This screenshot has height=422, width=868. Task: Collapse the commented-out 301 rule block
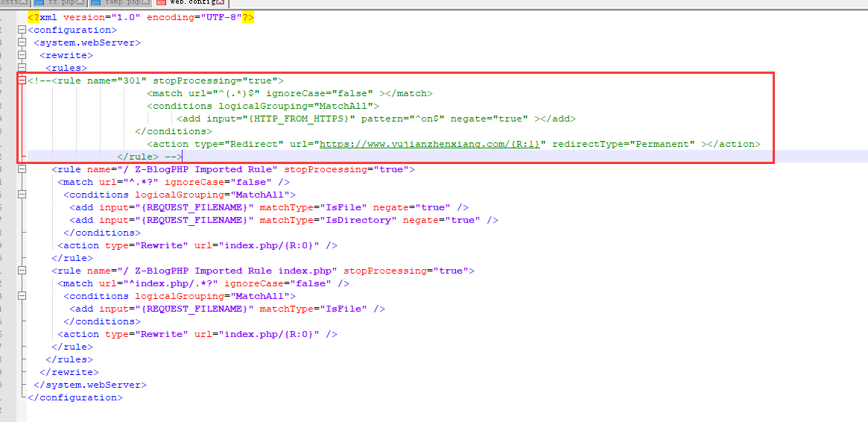(22, 81)
